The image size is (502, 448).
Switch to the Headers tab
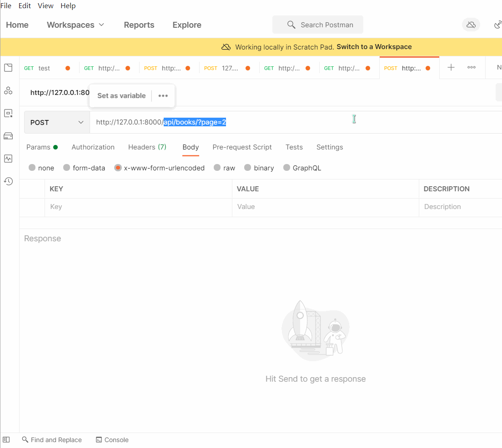point(147,147)
